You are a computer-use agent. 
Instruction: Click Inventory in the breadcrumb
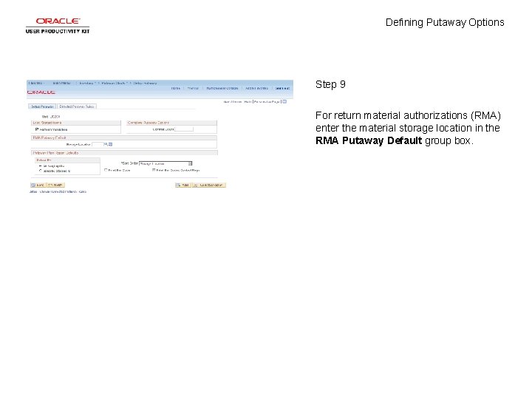pos(86,83)
